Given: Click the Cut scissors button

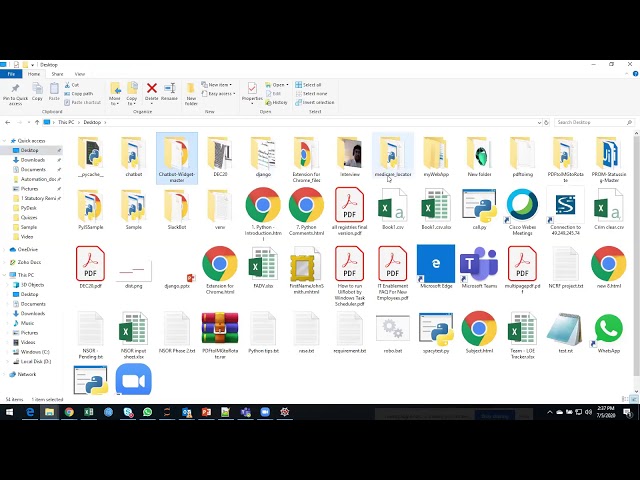Looking at the screenshot, I should click(72, 85).
